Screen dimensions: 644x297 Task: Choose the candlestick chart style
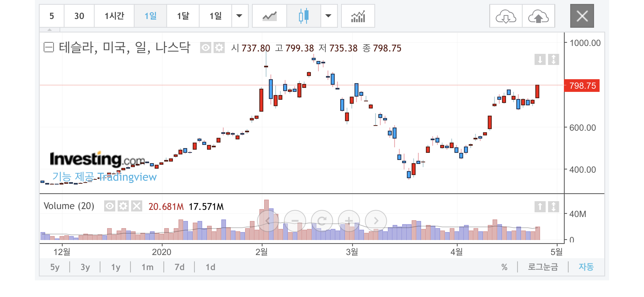pyautogui.click(x=304, y=16)
